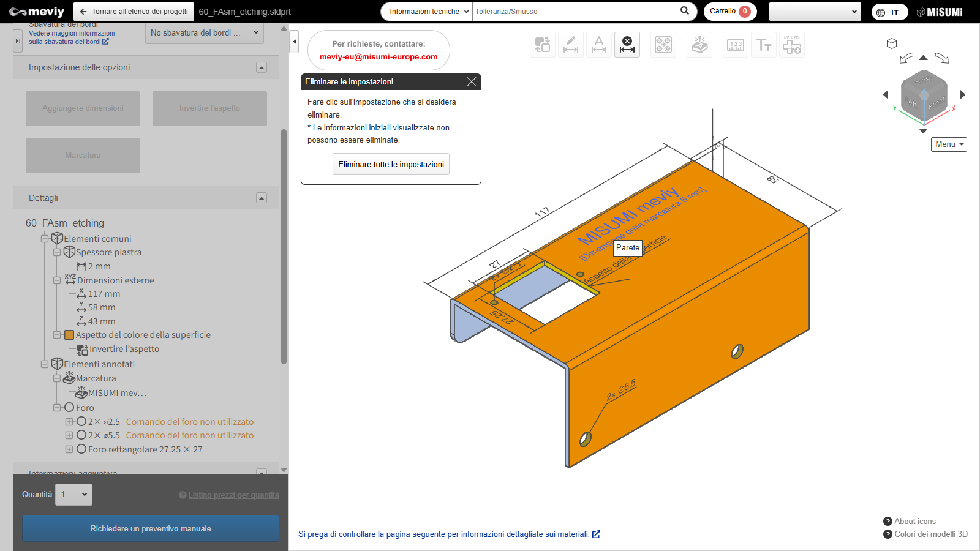Select the hole pattern toolbar icon

click(x=663, y=45)
